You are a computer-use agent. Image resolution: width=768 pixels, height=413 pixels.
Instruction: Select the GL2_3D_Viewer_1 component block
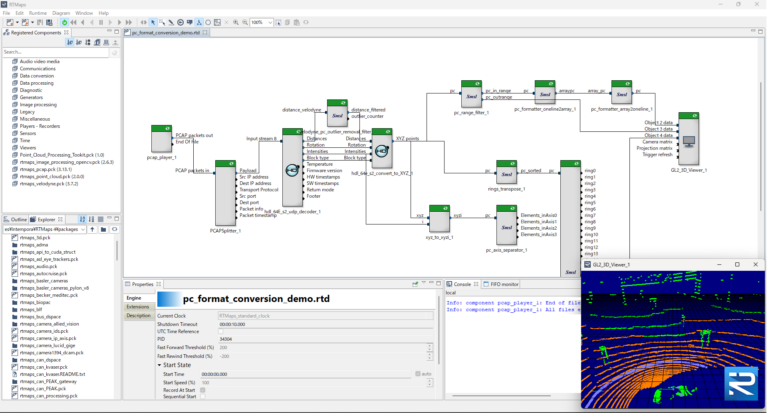pos(689,139)
